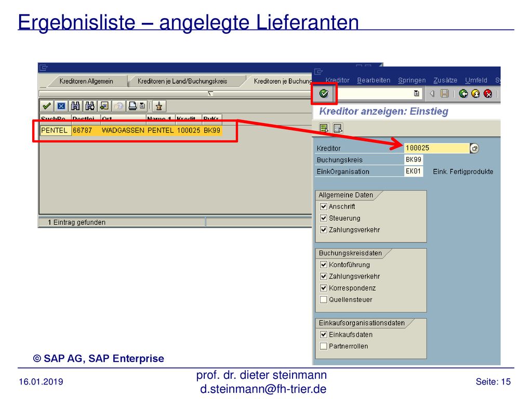Click the greyed Save diskette icon
The height and width of the screenshot is (399, 532).
(444, 94)
